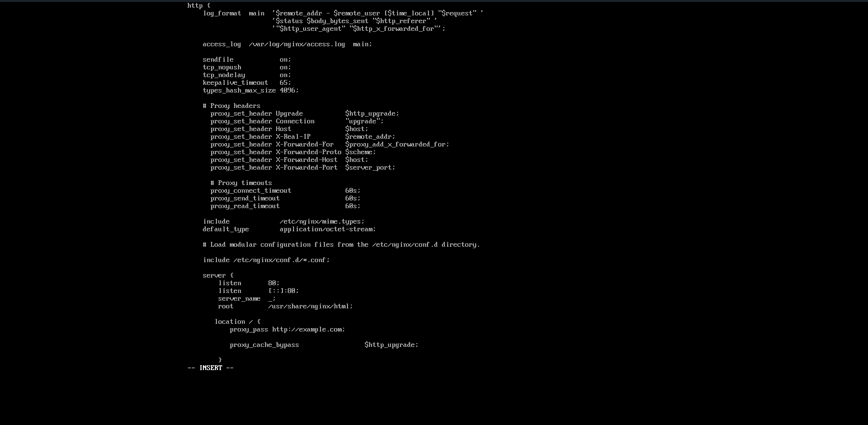Screen dimensions: 868x425
Task: Click proxy_pass http://example.com URL
Action: (x=308, y=330)
